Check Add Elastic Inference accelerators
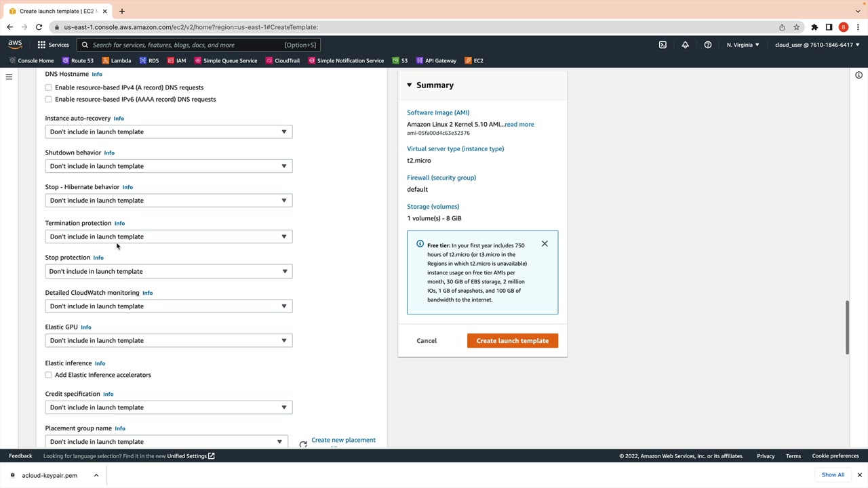 click(x=48, y=375)
